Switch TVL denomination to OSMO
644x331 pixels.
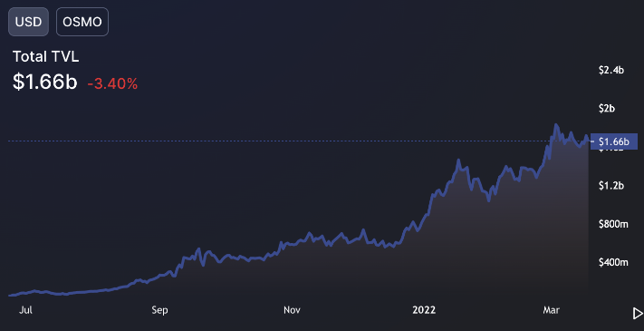point(82,22)
